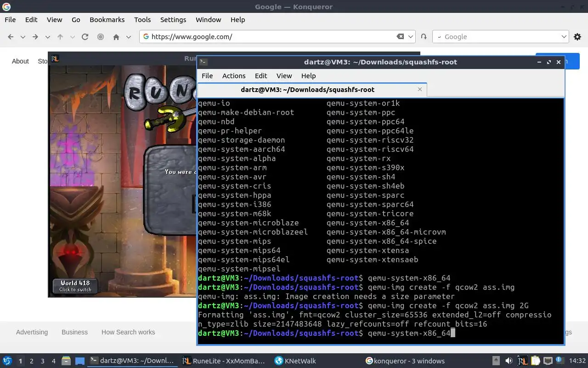Go to the home page in Konqueror
Image resolution: width=588 pixels, height=368 pixels.
(x=116, y=37)
